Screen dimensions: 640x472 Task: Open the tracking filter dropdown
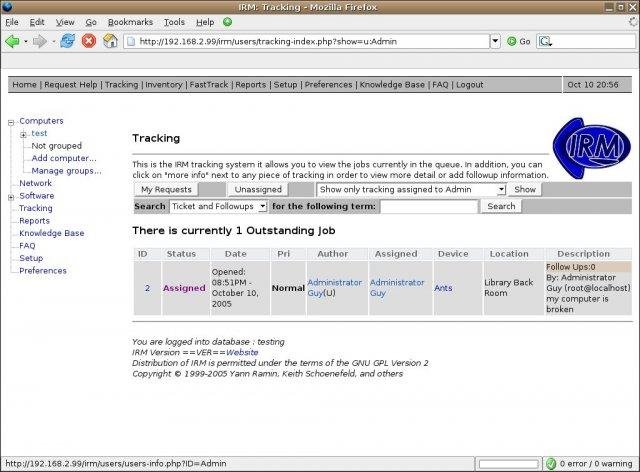pyautogui.click(x=411, y=189)
